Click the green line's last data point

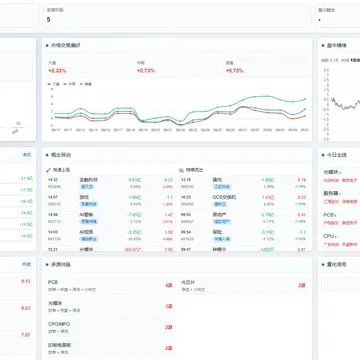tap(305, 99)
